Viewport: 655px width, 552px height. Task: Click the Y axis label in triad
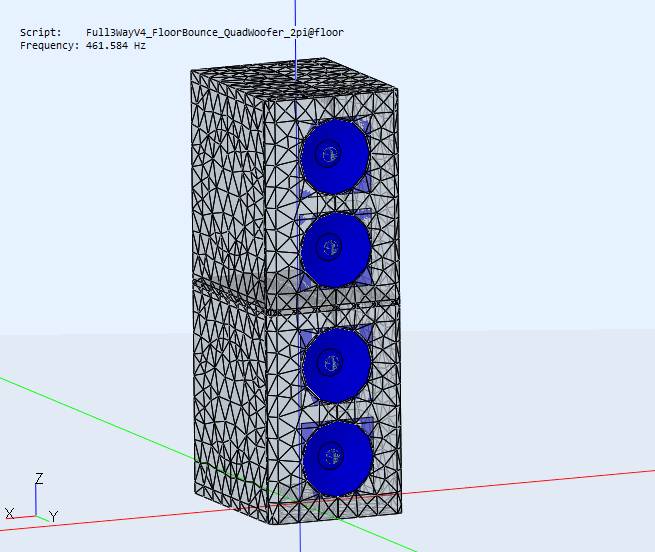tap(53, 516)
